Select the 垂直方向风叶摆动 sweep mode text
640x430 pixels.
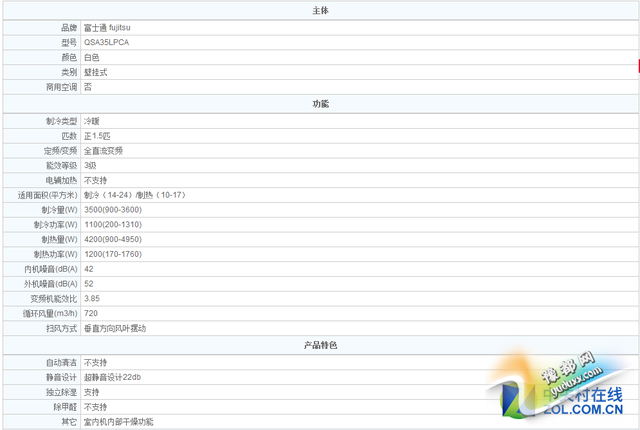(115, 328)
